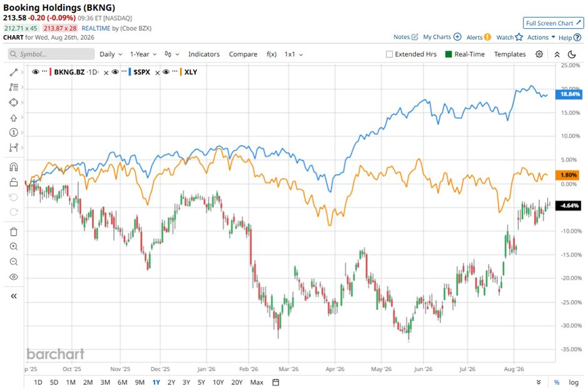The image size is (588, 388).
Task: Open XLY series options ellipsis
Action: coord(175,71)
